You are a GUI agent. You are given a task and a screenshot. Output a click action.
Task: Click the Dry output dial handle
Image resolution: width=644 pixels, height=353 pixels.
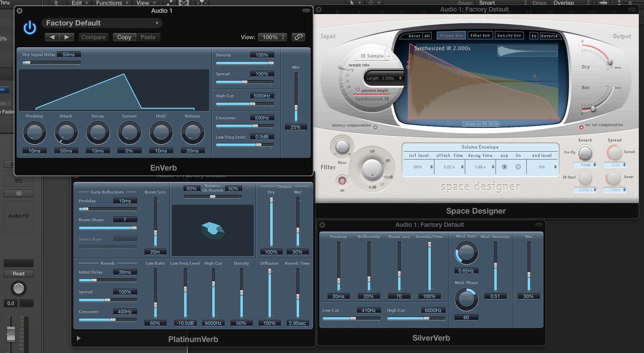(x=609, y=63)
